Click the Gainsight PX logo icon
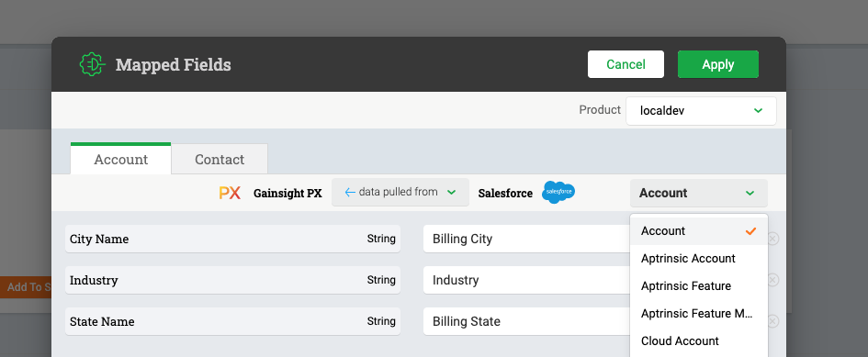The image size is (868, 357). point(230,193)
